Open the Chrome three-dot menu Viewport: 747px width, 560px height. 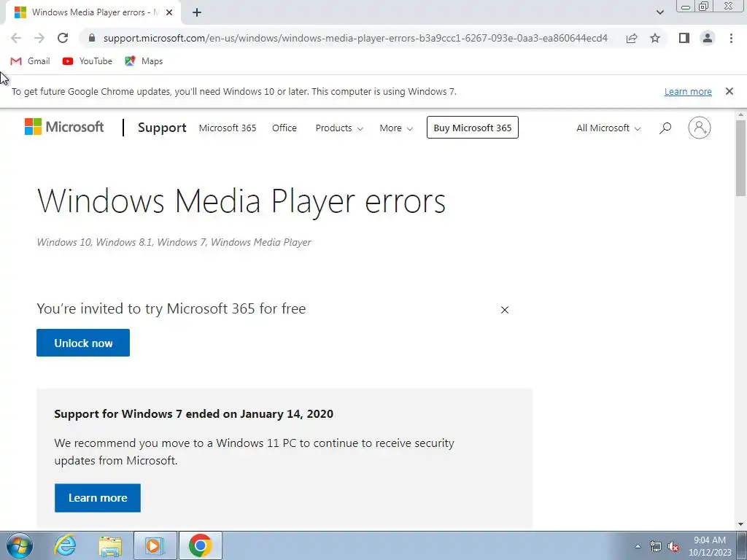click(x=731, y=38)
